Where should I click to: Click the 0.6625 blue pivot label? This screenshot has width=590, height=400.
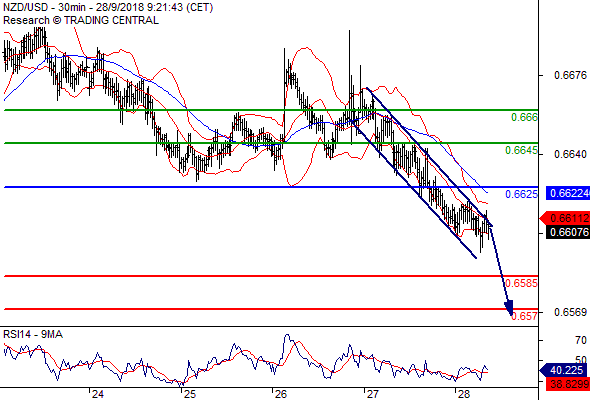[521, 194]
